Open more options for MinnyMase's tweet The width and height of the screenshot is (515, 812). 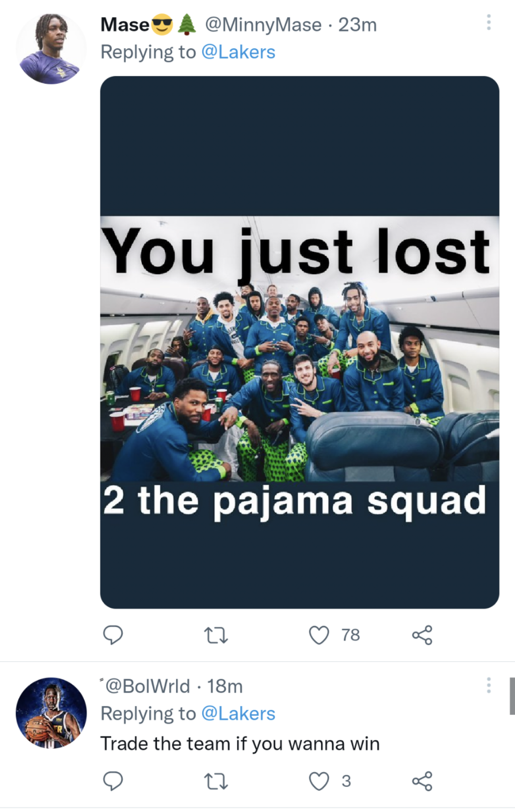pyautogui.click(x=489, y=23)
